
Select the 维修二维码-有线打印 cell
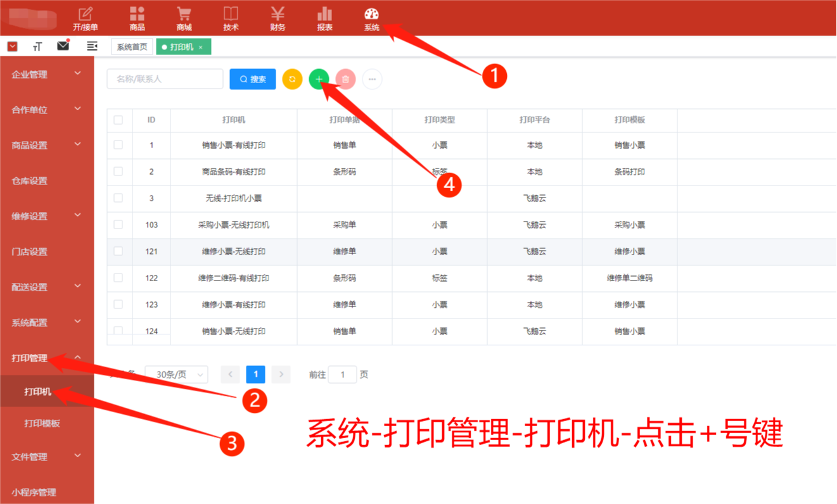click(234, 278)
